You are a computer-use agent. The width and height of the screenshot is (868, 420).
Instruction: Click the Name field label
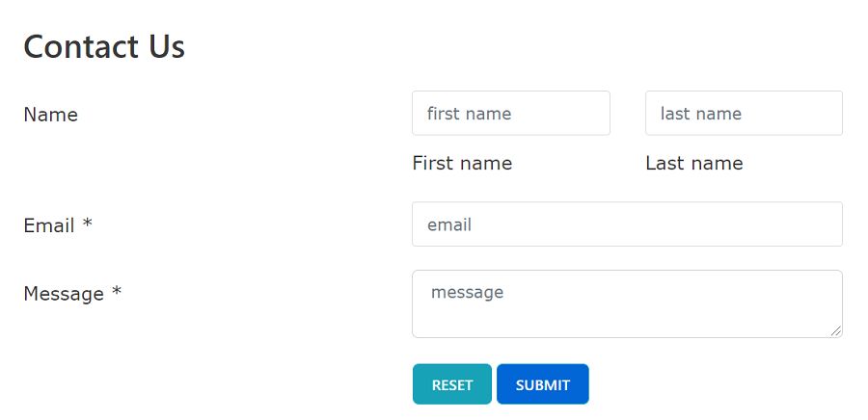50,115
